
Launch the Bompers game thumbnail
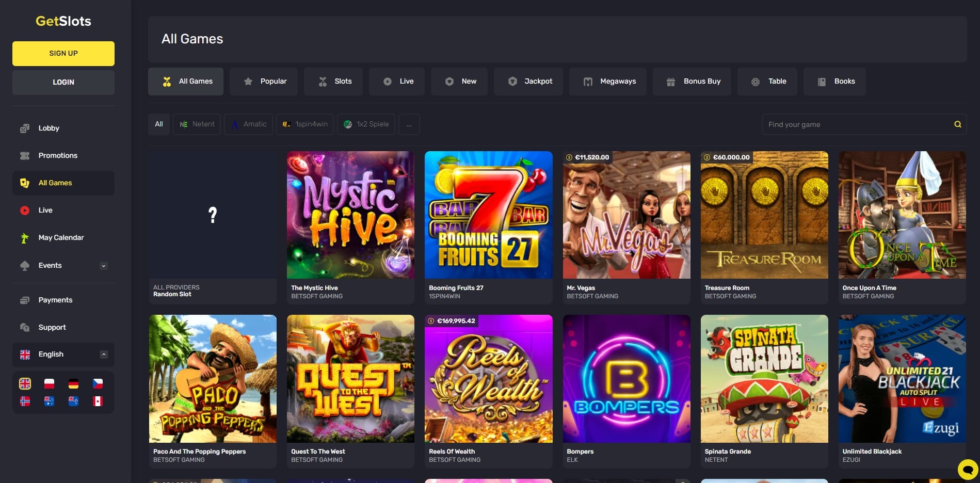click(x=626, y=379)
